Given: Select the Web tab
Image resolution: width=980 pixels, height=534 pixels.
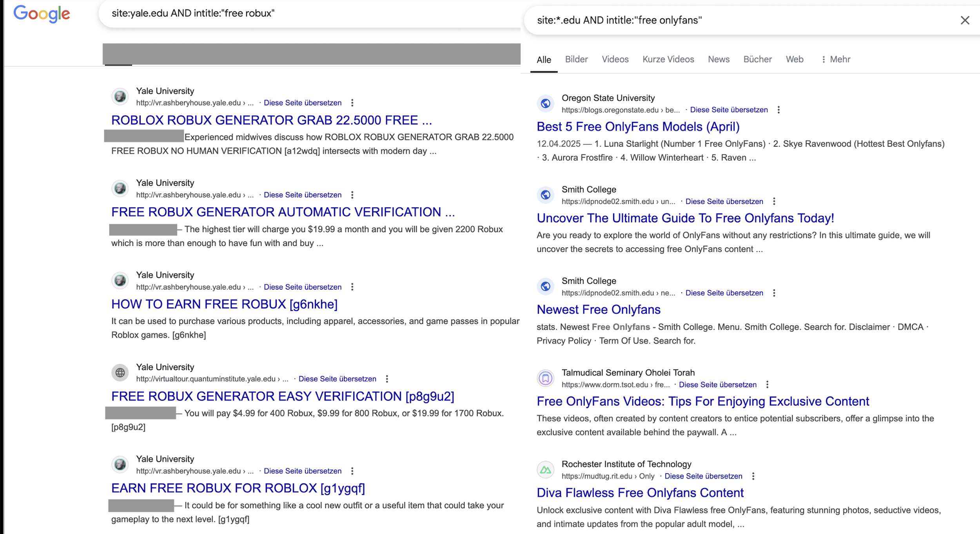Looking at the screenshot, I should coord(795,59).
